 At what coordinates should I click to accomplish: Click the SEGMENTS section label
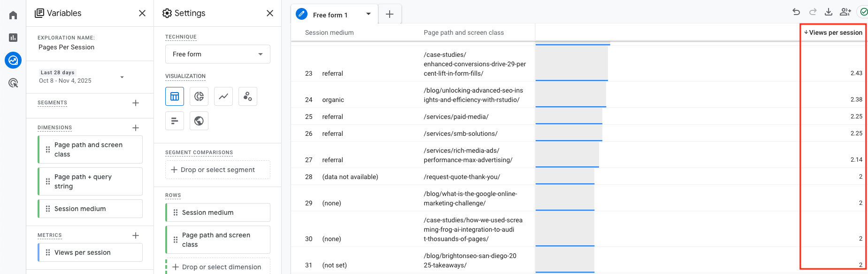pos(52,102)
